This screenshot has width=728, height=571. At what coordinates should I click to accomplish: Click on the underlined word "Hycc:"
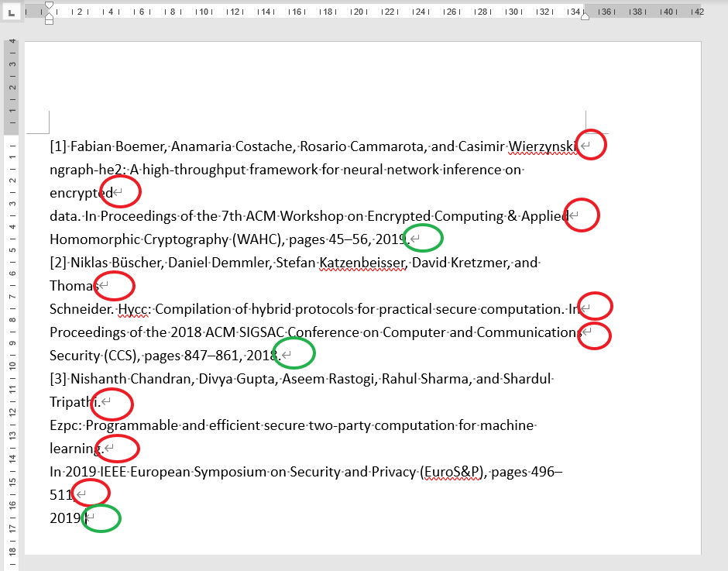pyautogui.click(x=134, y=309)
